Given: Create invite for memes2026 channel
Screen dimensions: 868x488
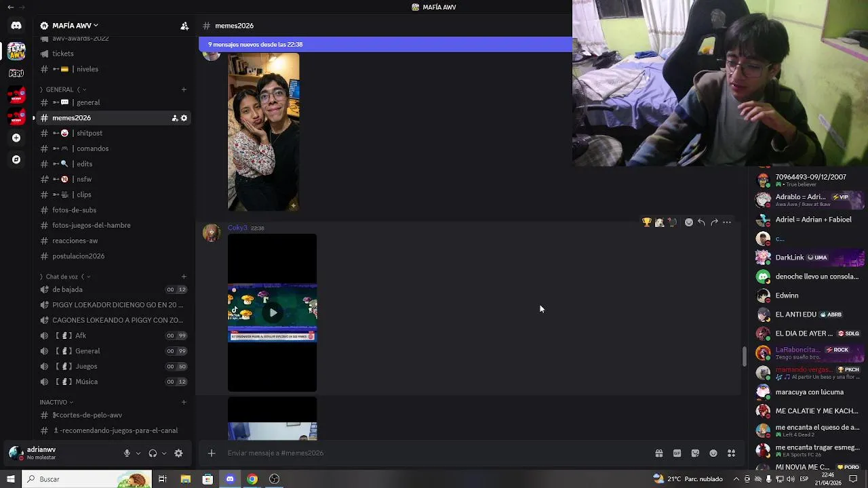Looking at the screenshot, I should (x=174, y=118).
